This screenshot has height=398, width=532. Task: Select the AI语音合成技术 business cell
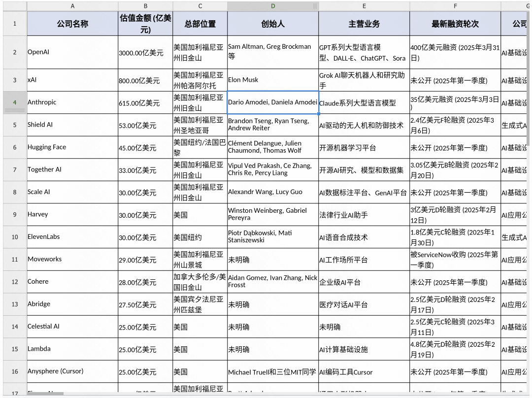364,237
